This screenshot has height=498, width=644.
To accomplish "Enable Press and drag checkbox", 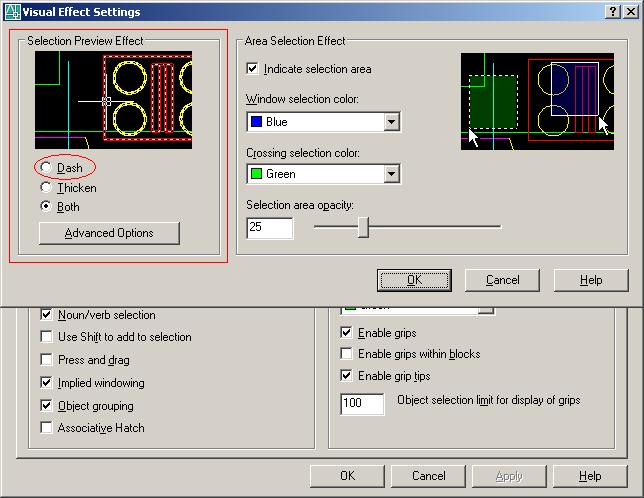I will [x=46, y=360].
